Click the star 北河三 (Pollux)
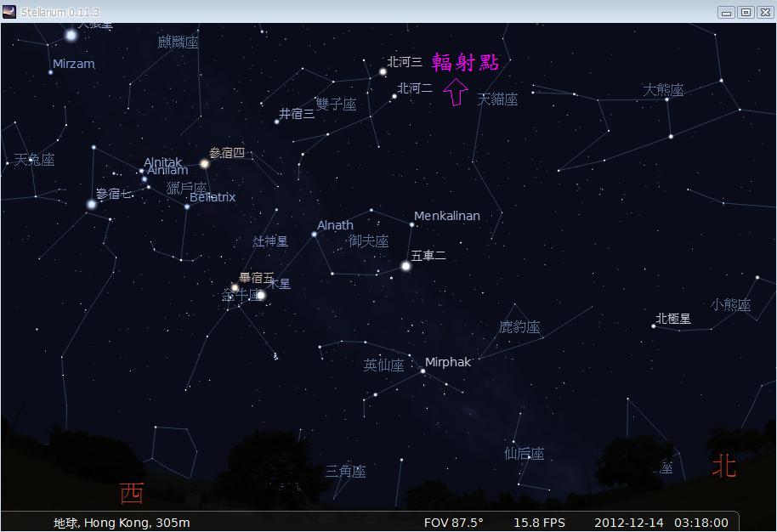Image resolution: width=777 pixels, height=532 pixels. (x=383, y=71)
